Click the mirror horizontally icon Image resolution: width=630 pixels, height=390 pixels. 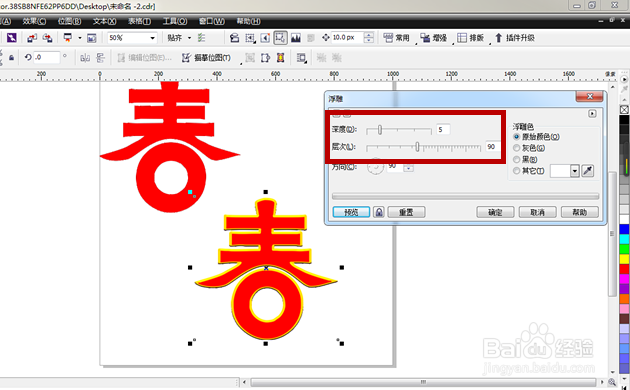click(85, 58)
